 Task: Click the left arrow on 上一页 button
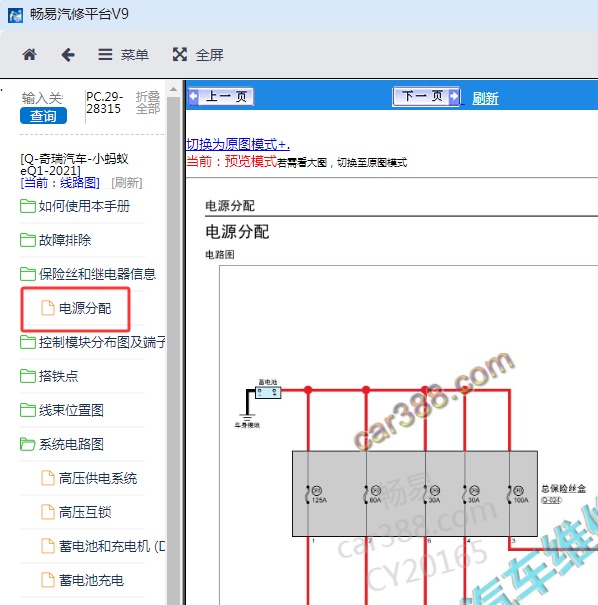pos(194,96)
